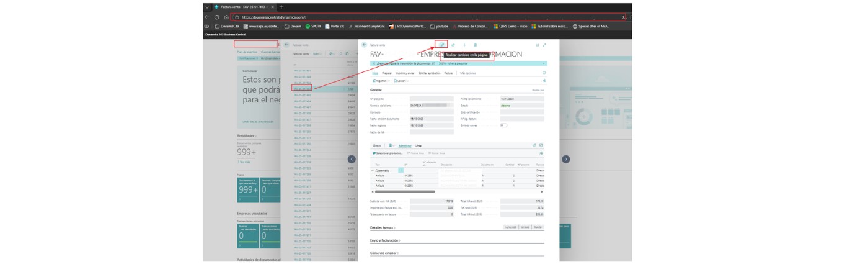
Task: Expand the Detalles factura section
Action: click(382, 228)
